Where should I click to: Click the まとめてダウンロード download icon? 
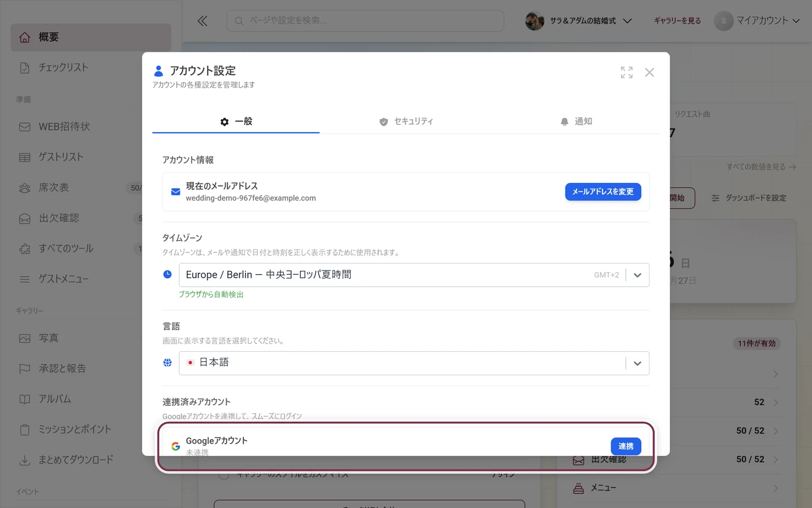click(25, 461)
